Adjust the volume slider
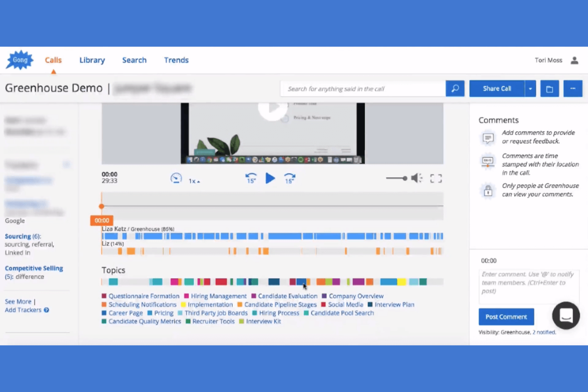This screenshot has width=588, height=392. click(397, 178)
